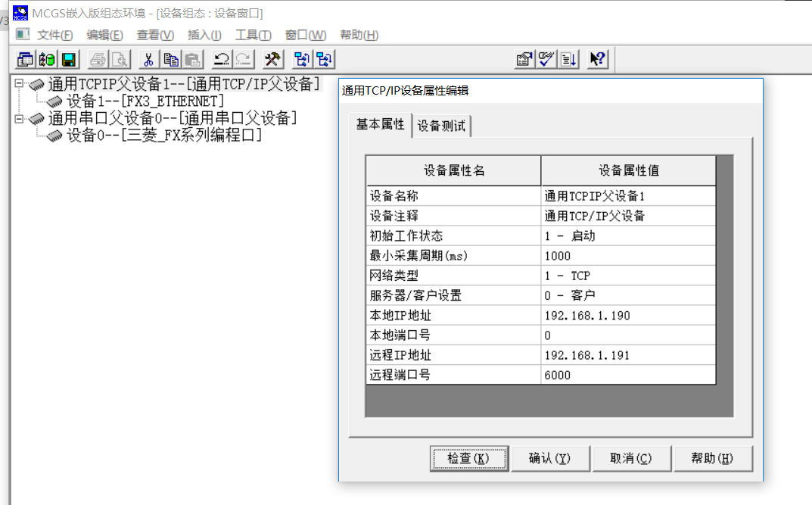
Task: Click the Undo arrow icon
Action: (221, 59)
